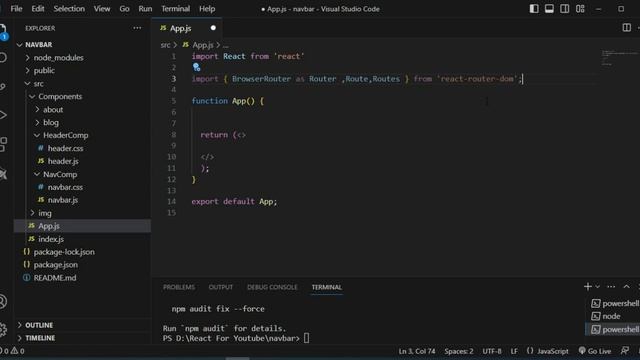
Task: Select the last powershell terminal instance
Action: point(613,329)
